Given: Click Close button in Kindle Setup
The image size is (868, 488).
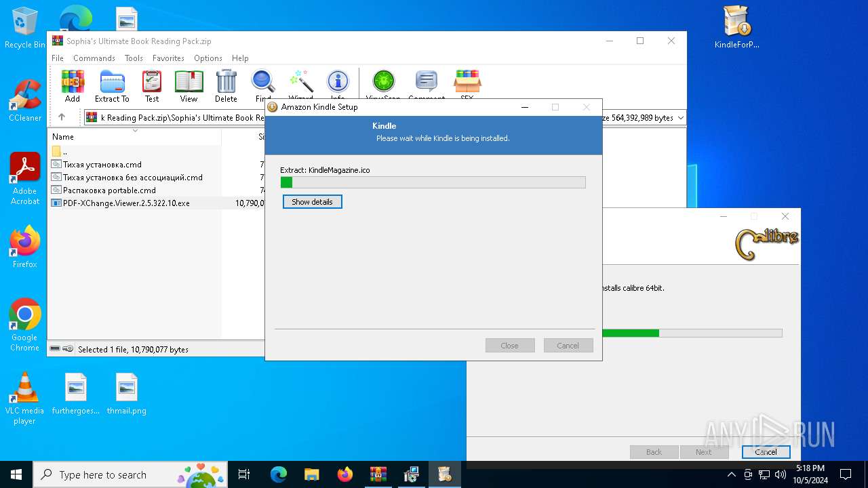Looking at the screenshot, I should tap(510, 346).
